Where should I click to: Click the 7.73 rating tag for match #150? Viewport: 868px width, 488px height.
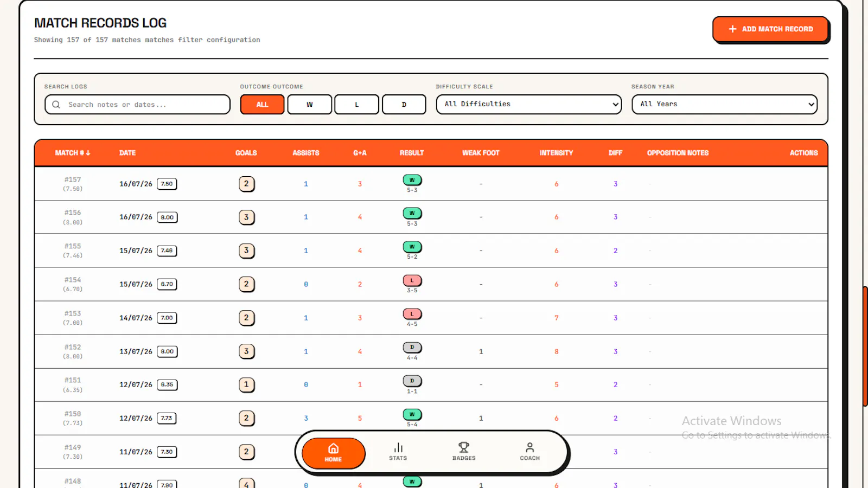[167, 418]
